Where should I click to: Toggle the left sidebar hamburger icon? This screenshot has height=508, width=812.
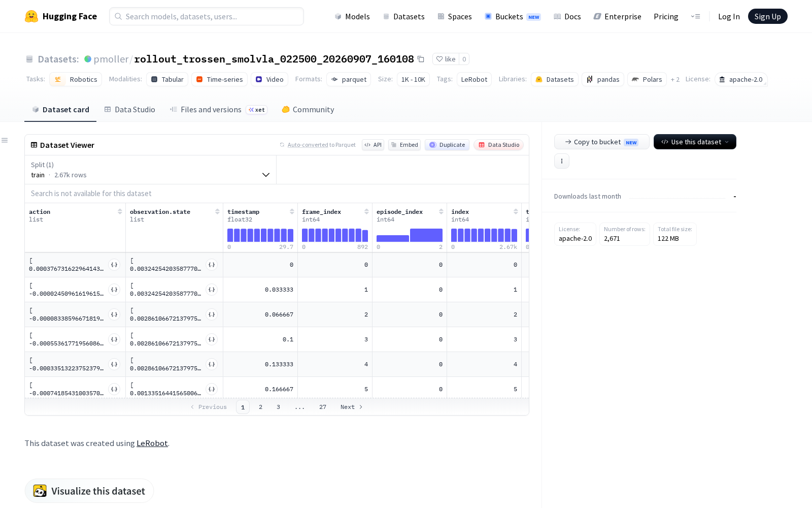click(5, 140)
